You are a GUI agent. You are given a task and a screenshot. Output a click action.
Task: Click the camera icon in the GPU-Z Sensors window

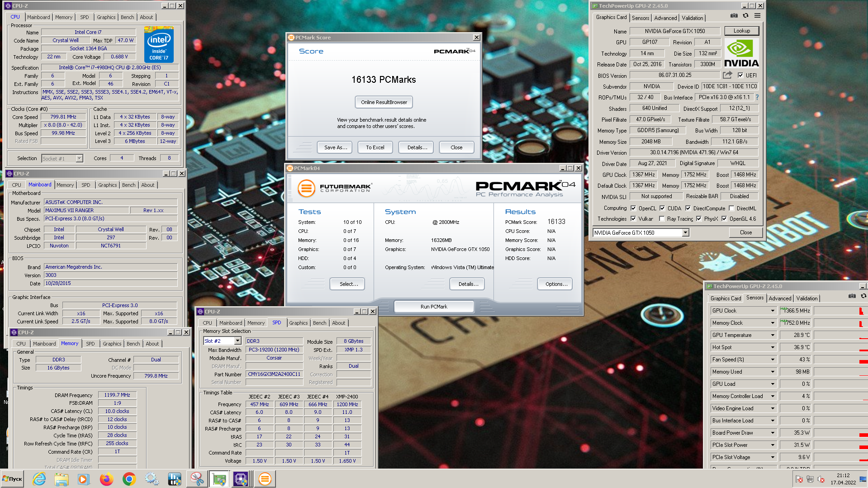(852, 296)
